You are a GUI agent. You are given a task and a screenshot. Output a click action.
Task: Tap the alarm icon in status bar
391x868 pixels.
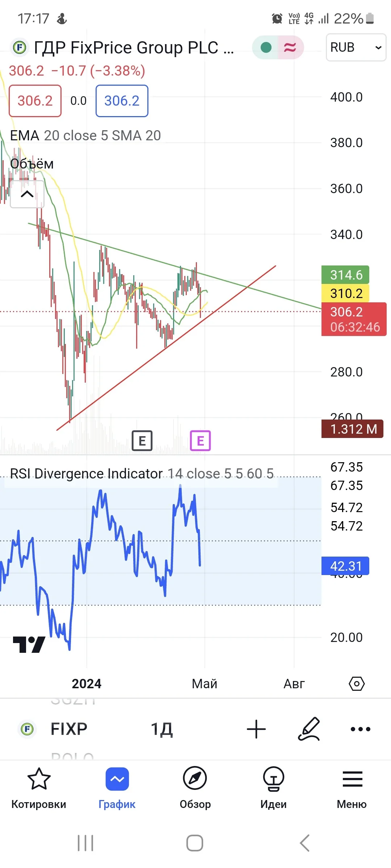277,18
